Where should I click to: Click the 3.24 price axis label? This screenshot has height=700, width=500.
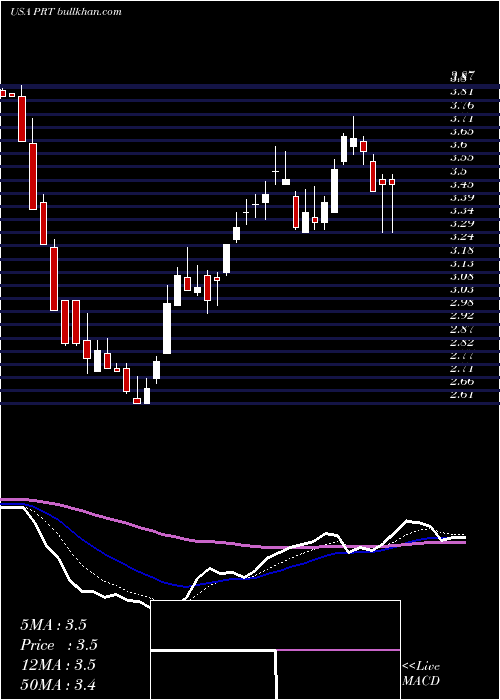(462, 237)
